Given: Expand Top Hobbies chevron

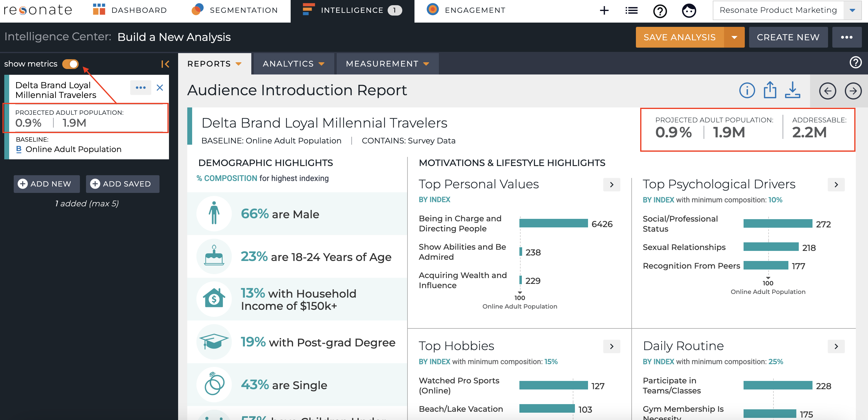Looking at the screenshot, I should [611, 346].
